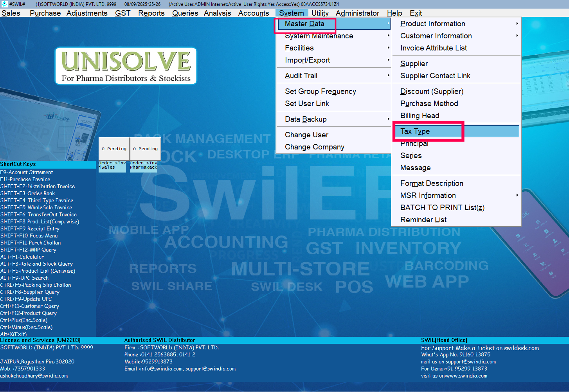The image size is (569, 392).
Task: Expand Customer Information submenu
Action: 456,36
